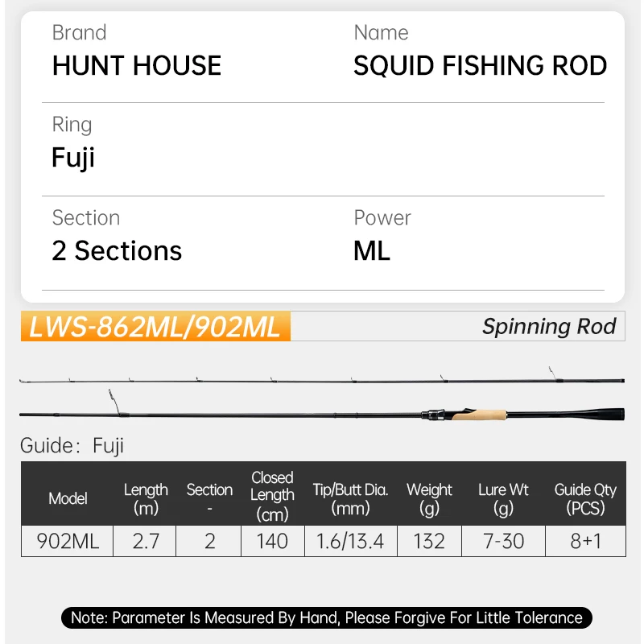Click the orange LWS-862ML/902ML model banner
Viewport: 644px width, 644px height.
pyautogui.click(x=155, y=327)
